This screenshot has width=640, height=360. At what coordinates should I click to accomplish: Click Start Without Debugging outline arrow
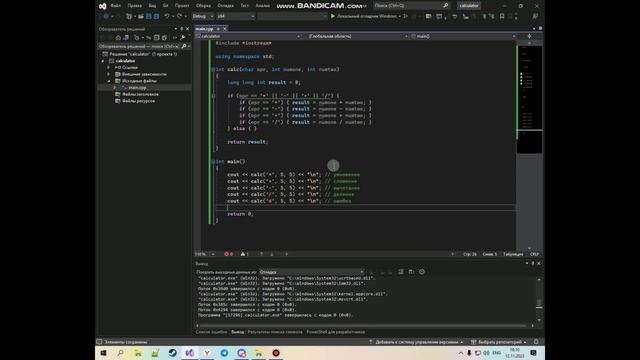click(406, 16)
